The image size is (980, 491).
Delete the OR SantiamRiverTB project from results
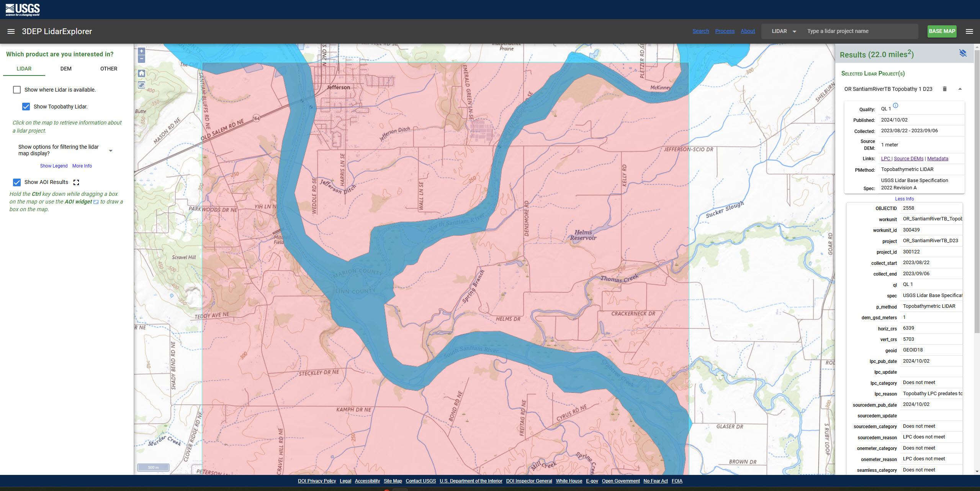pos(944,89)
